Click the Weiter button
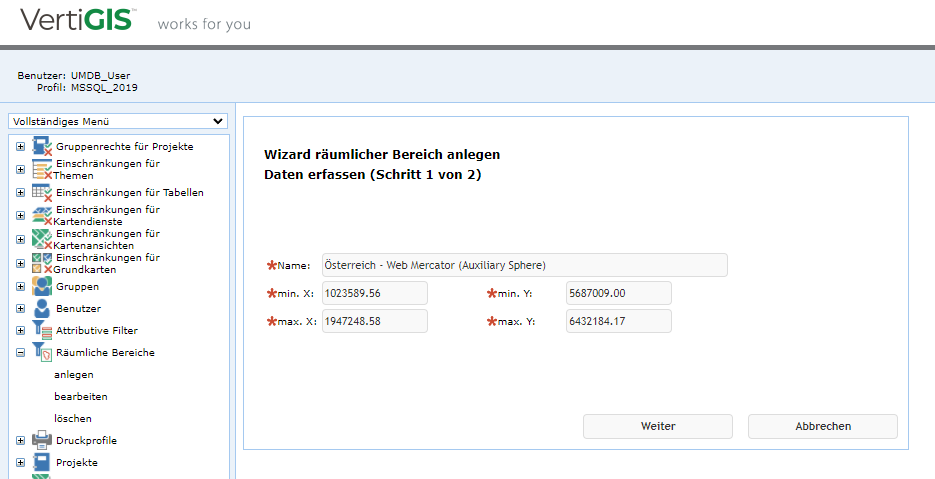 tap(658, 427)
